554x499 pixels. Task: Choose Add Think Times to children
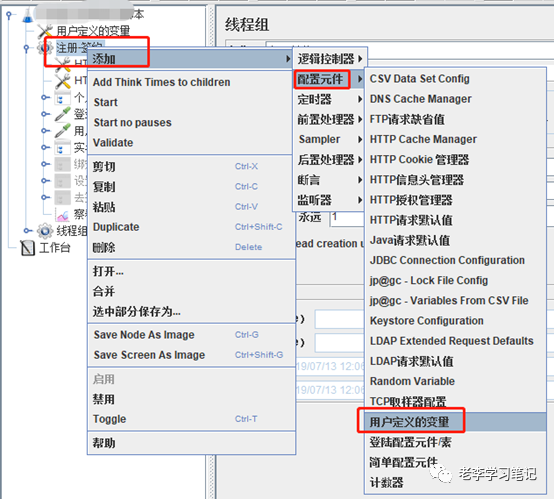[x=191, y=82]
